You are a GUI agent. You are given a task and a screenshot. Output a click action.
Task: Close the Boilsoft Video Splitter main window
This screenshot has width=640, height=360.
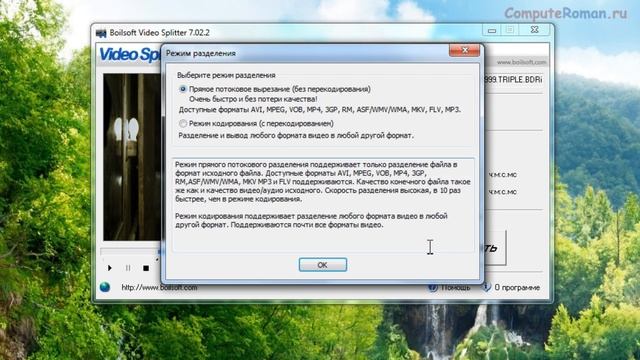535,30
